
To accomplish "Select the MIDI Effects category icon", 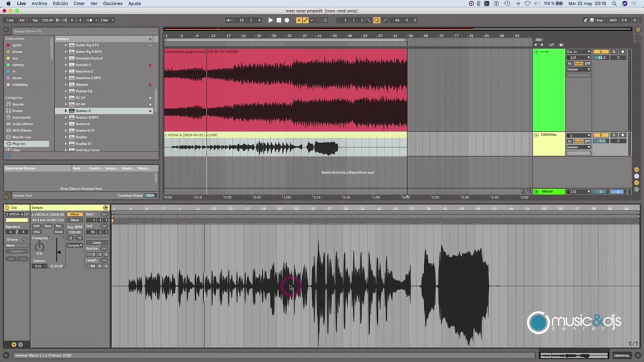I will coord(9,131).
